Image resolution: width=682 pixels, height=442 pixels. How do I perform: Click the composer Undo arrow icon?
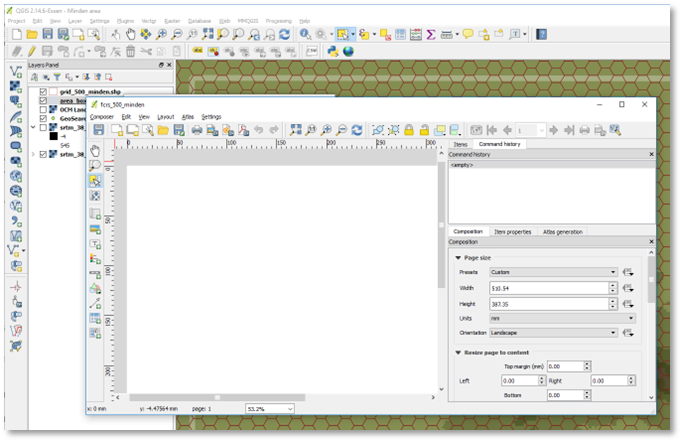pos(259,130)
